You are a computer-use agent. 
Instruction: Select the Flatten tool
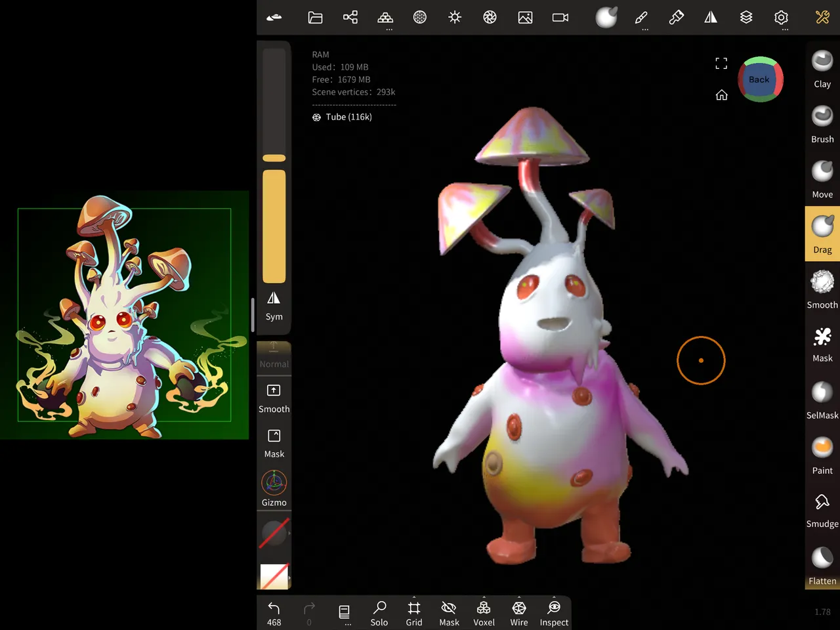point(822,566)
